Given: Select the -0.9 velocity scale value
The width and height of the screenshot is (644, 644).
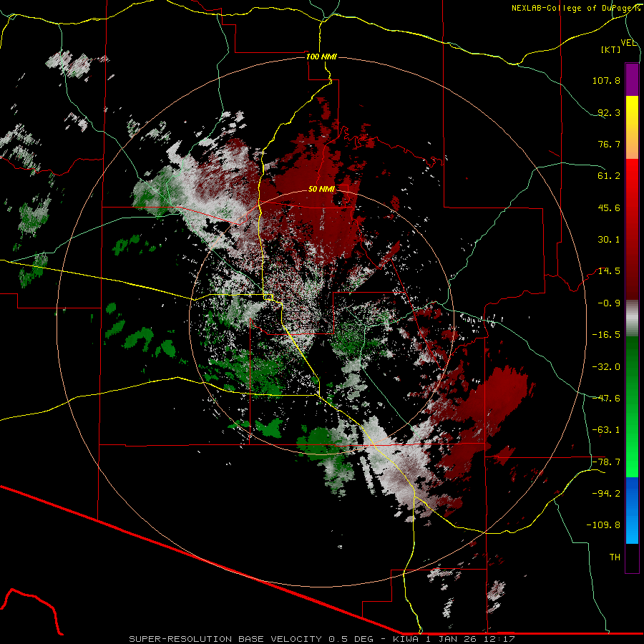Looking at the screenshot, I should point(609,303).
